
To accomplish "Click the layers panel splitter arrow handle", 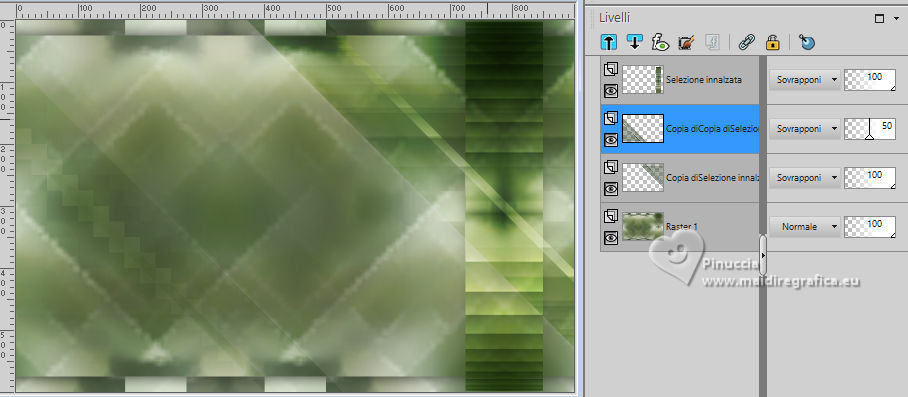I will click(763, 255).
